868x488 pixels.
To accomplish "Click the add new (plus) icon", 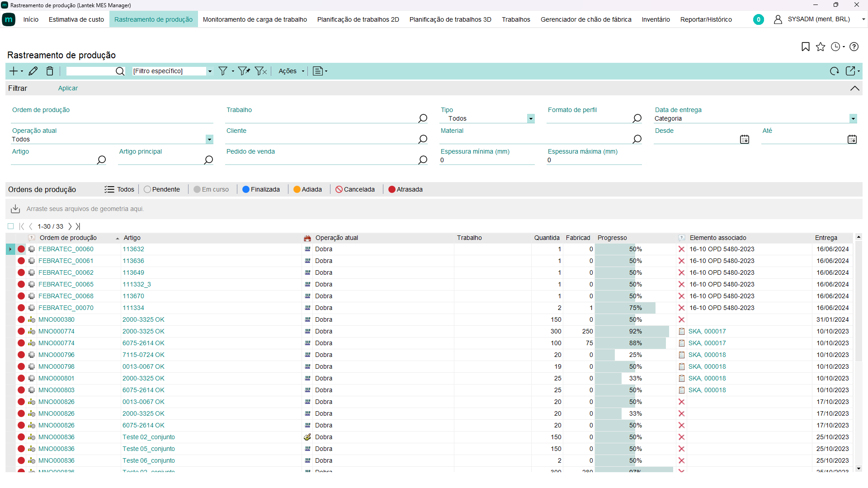I will (14, 71).
